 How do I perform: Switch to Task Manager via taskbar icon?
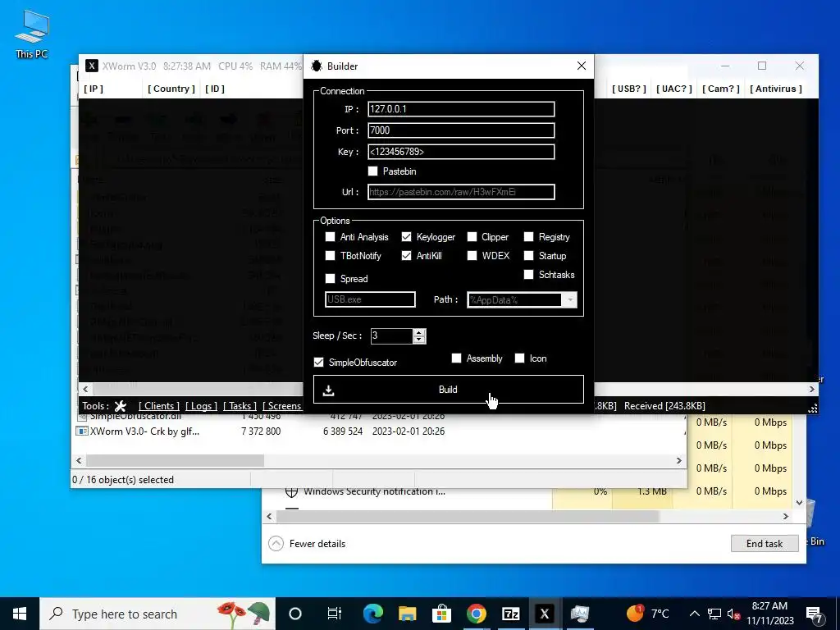coord(579,614)
